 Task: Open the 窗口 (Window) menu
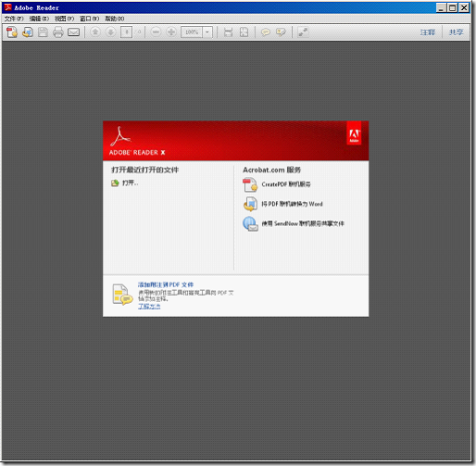[90, 19]
